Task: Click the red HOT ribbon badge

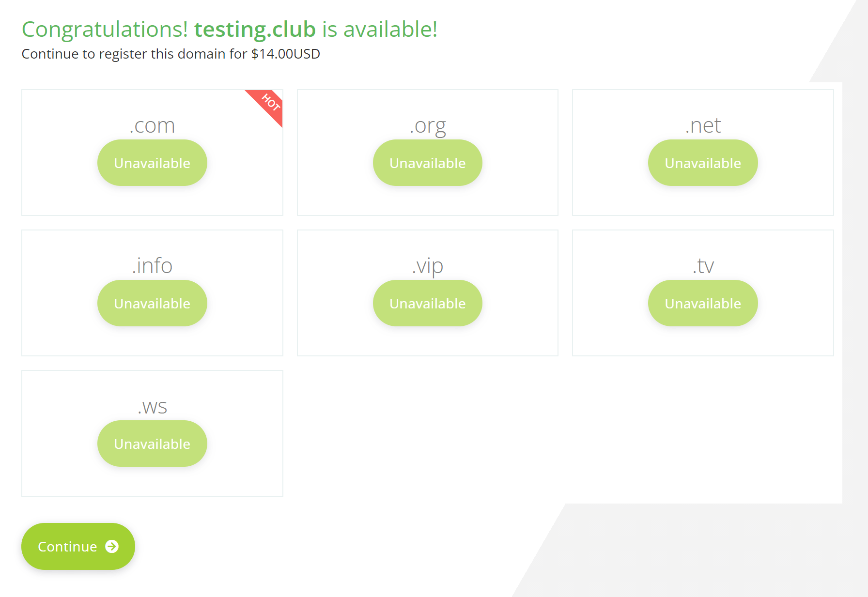Action: pos(269,104)
